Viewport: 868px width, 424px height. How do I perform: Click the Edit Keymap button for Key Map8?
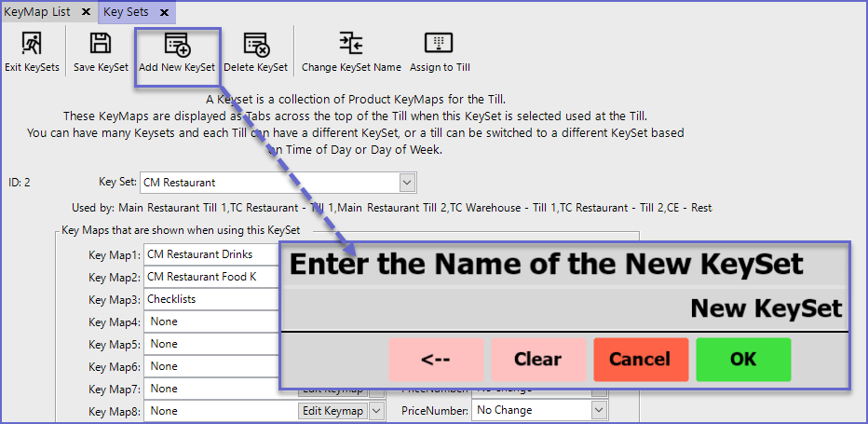pos(332,410)
